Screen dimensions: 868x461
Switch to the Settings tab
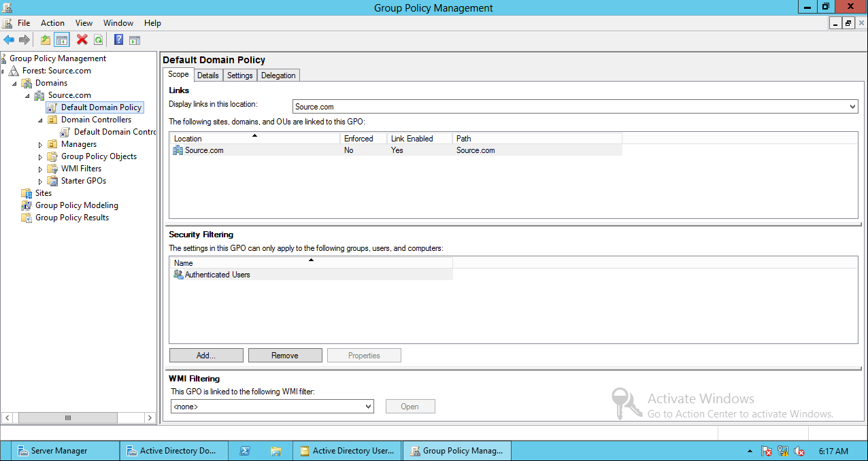point(239,75)
